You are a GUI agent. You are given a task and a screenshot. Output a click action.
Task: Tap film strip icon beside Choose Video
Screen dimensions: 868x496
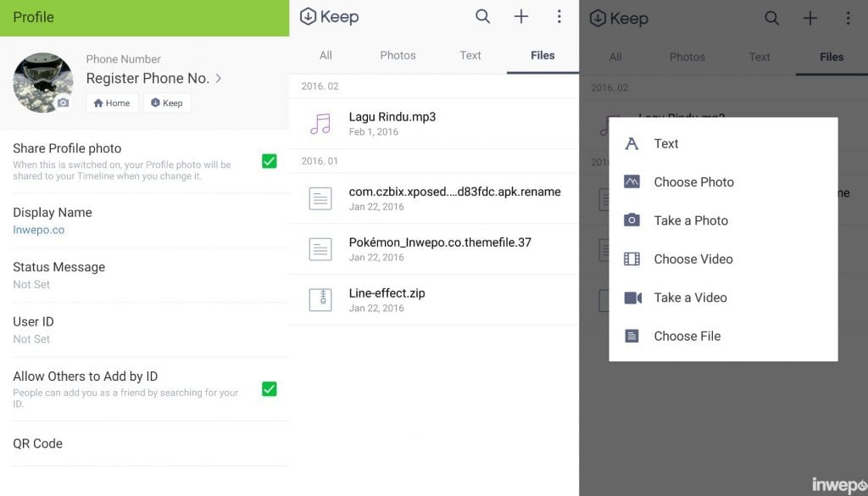632,259
